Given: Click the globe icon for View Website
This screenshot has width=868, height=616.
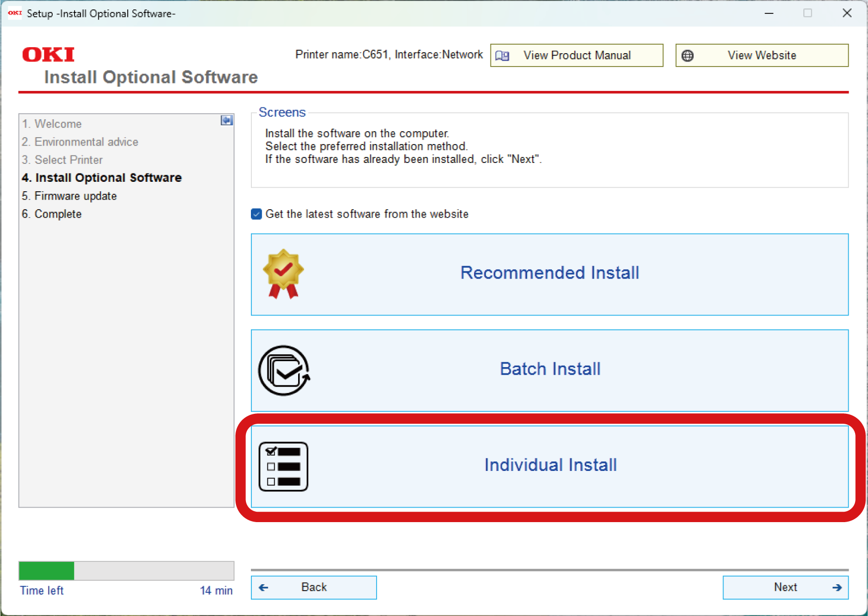Looking at the screenshot, I should 688,56.
